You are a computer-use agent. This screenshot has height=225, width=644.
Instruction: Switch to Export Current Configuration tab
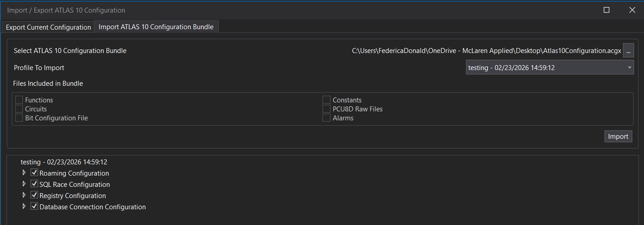[48, 27]
